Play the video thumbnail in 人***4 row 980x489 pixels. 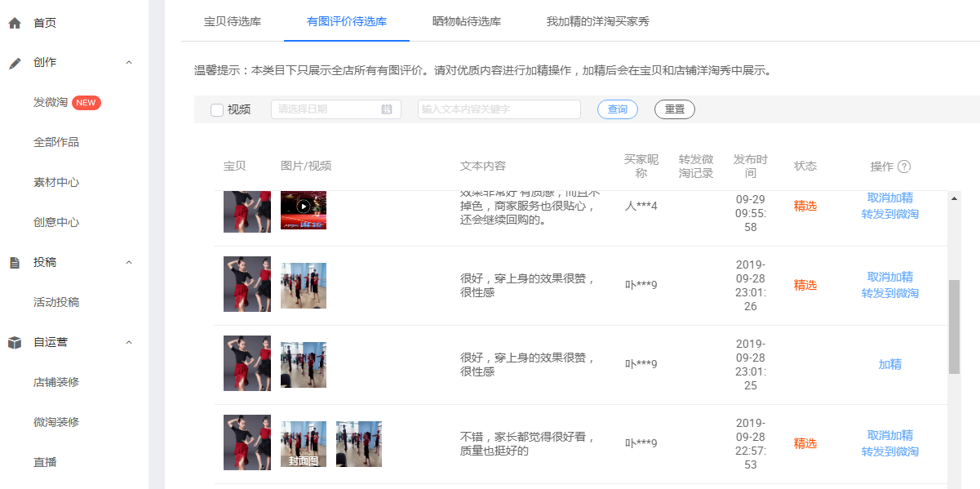point(304,207)
